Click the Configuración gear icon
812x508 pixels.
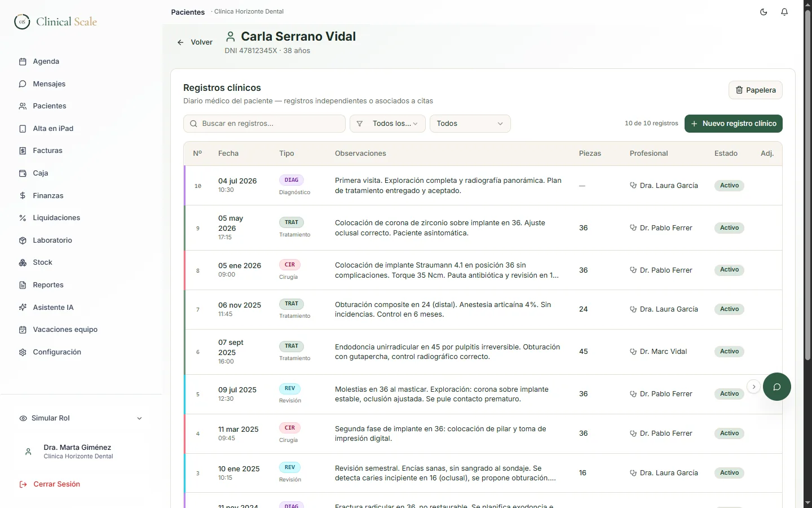[23, 352]
